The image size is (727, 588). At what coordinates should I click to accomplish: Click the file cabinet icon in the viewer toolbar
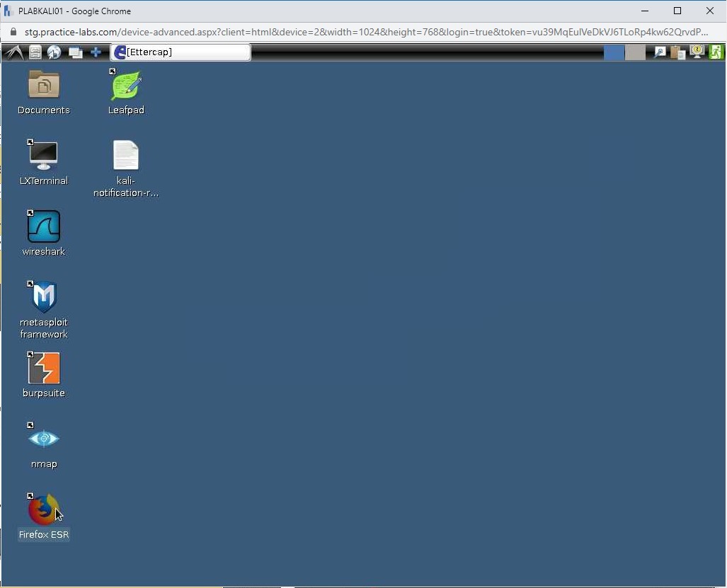35,52
